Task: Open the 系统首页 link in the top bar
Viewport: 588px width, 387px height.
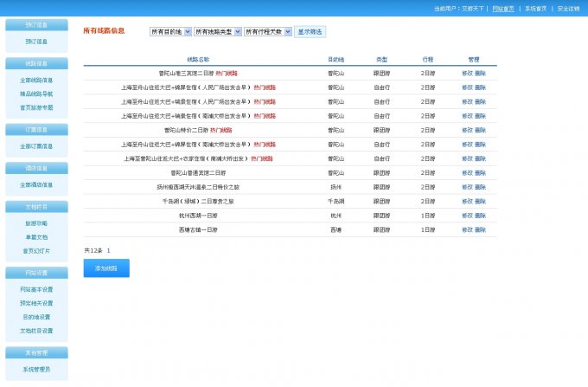Action: pos(536,9)
